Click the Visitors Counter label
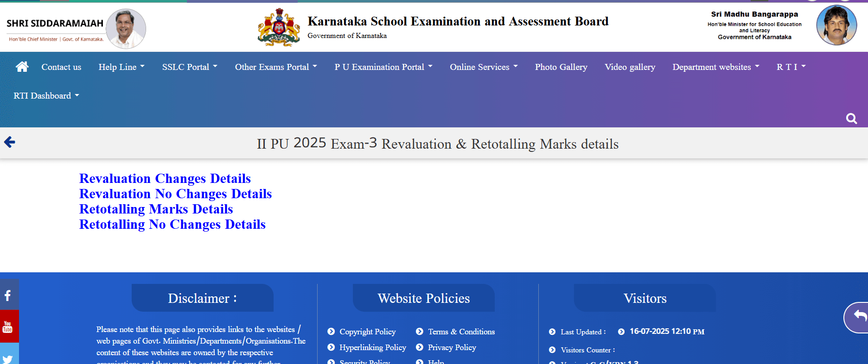 point(587,350)
